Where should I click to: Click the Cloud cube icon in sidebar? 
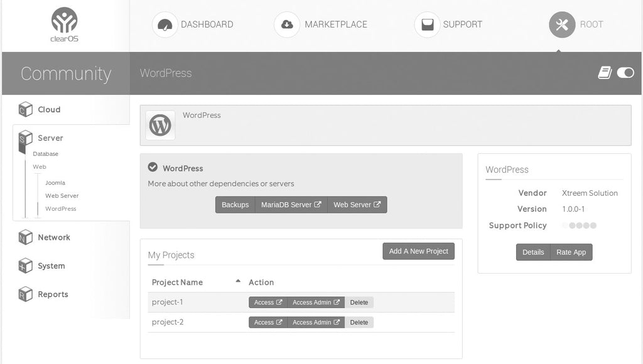(x=25, y=109)
